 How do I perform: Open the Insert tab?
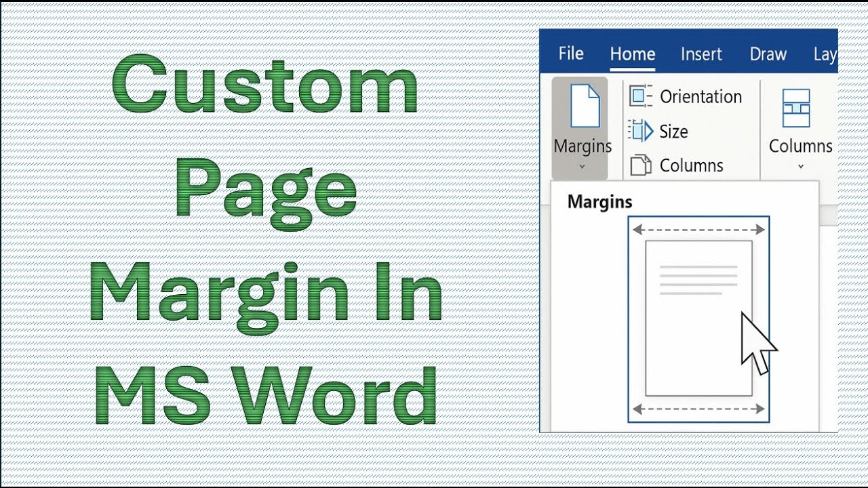[701, 54]
